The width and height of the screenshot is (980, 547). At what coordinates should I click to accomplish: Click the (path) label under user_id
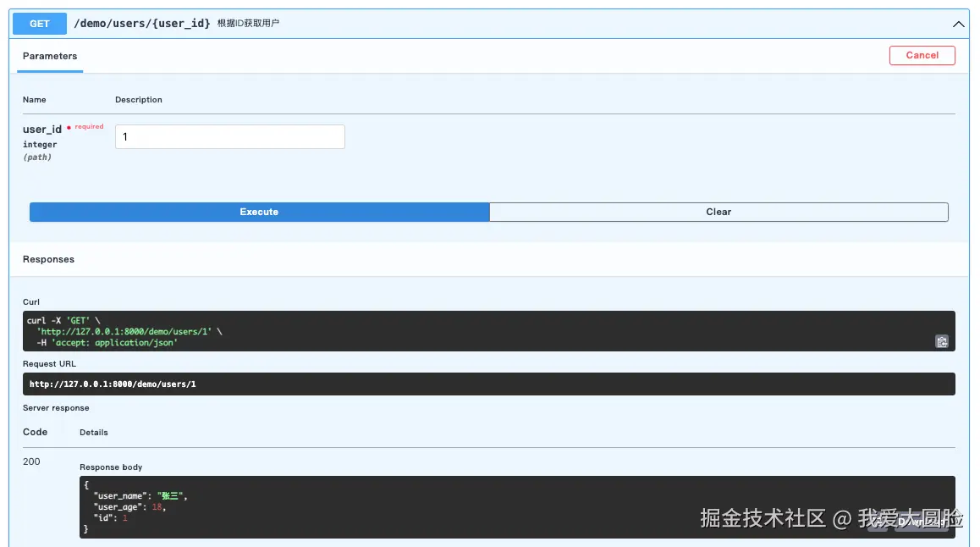(37, 157)
